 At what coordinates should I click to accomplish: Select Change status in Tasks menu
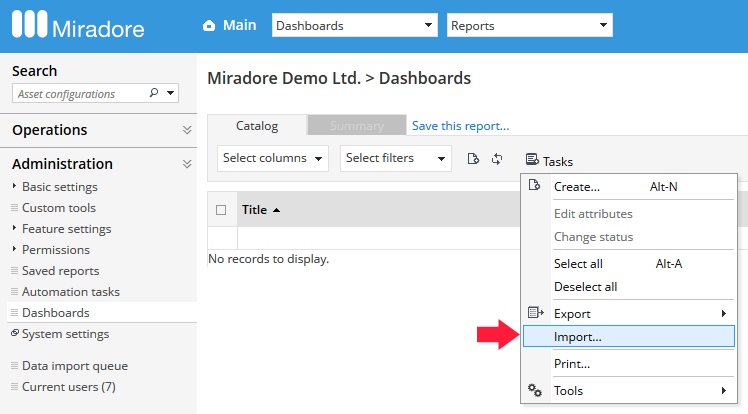click(629, 237)
